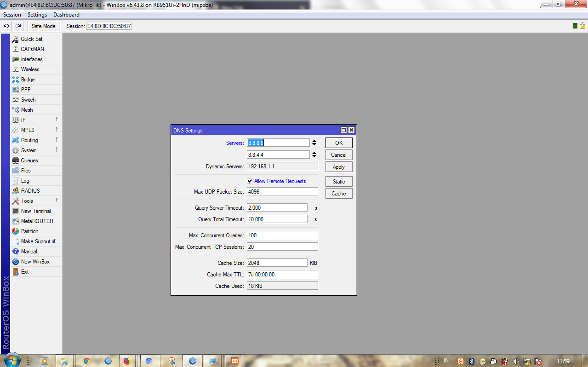588x367 pixels.
Task: Click the volume speaker tray icon
Action: click(516, 361)
